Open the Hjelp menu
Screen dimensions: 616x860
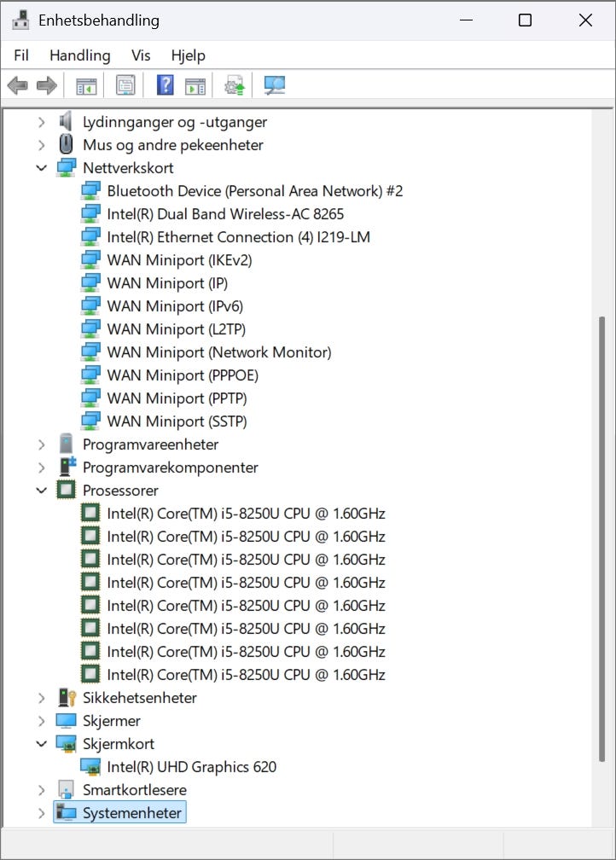tap(189, 55)
